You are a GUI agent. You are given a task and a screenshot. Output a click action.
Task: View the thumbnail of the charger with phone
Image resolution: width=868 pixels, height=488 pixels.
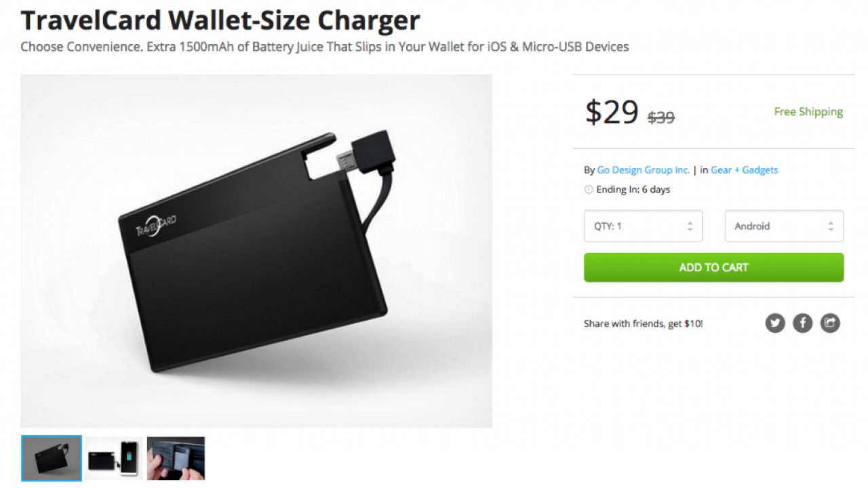tap(114, 458)
